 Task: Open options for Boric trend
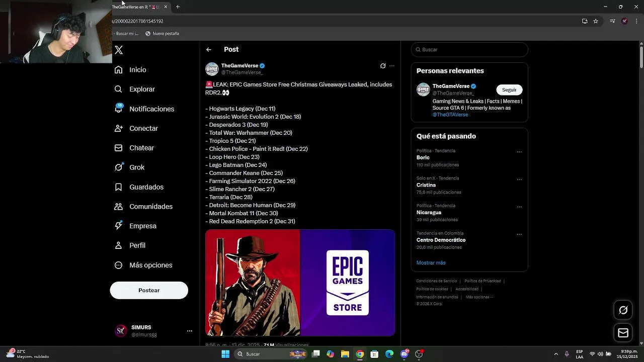(x=519, y=152)
